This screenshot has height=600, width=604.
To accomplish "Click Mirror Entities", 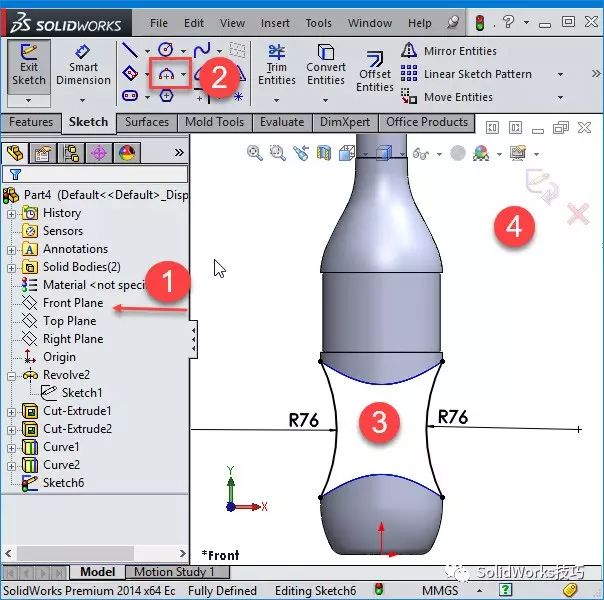I will [449, 51].
